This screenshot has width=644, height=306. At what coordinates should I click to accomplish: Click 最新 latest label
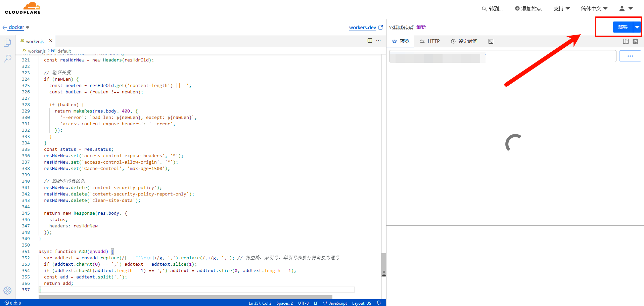pyautogui.click(x=421, y=27)
